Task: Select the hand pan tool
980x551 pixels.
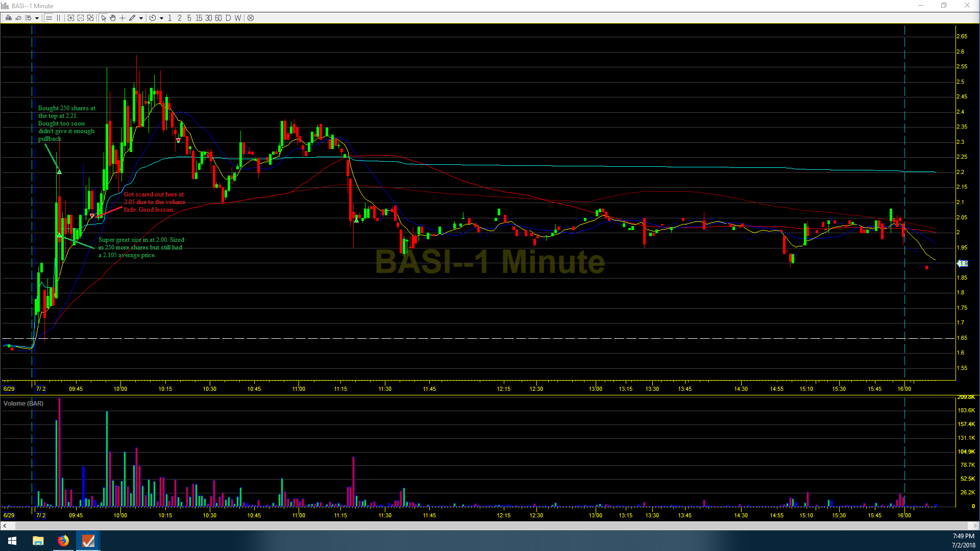Action: click(113, 18)
